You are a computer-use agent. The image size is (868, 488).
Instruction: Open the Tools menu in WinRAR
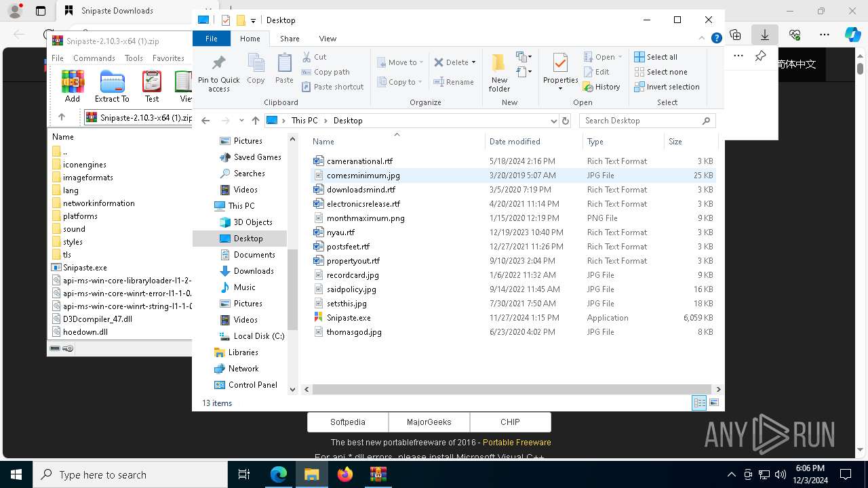(134, 58)
